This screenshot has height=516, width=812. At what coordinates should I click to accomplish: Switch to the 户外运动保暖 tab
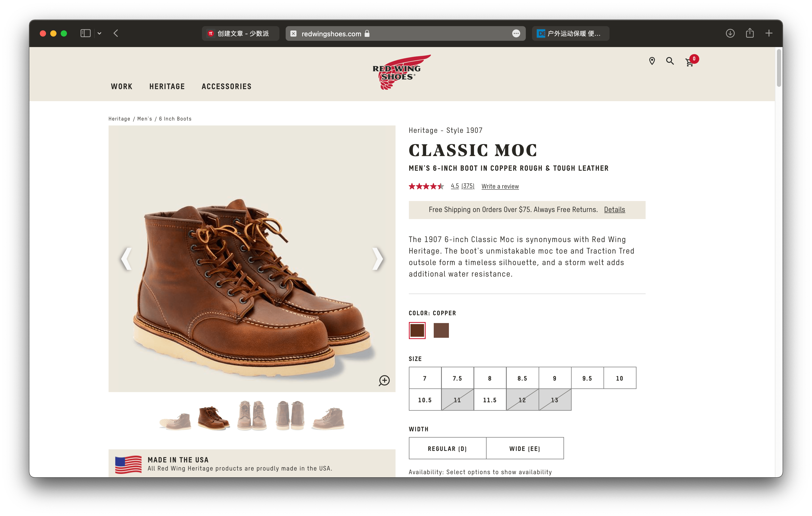coord(571,33)
